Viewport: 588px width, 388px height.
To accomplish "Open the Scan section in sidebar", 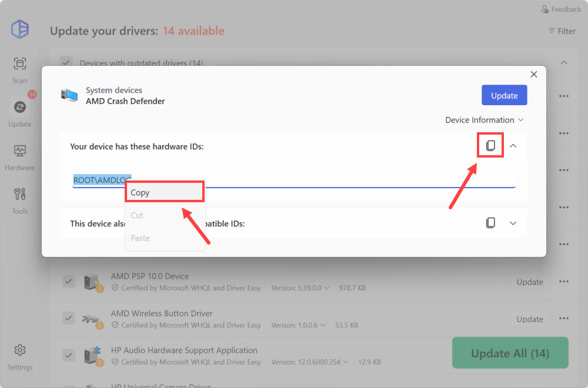I will pyautogui.click(x=19, y=69).
